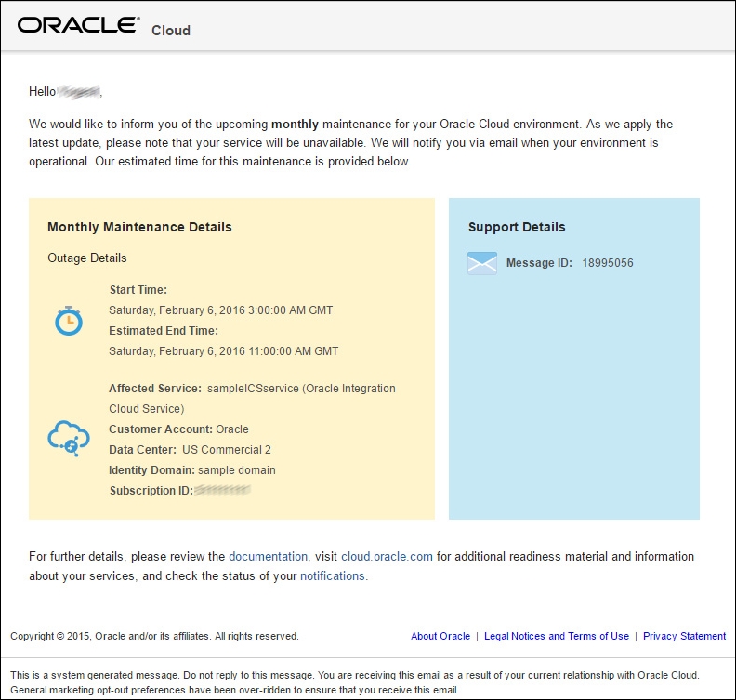
Task: Select end time February 6, 2016 11:00:00 AM GMT
Action: (223, 351)
